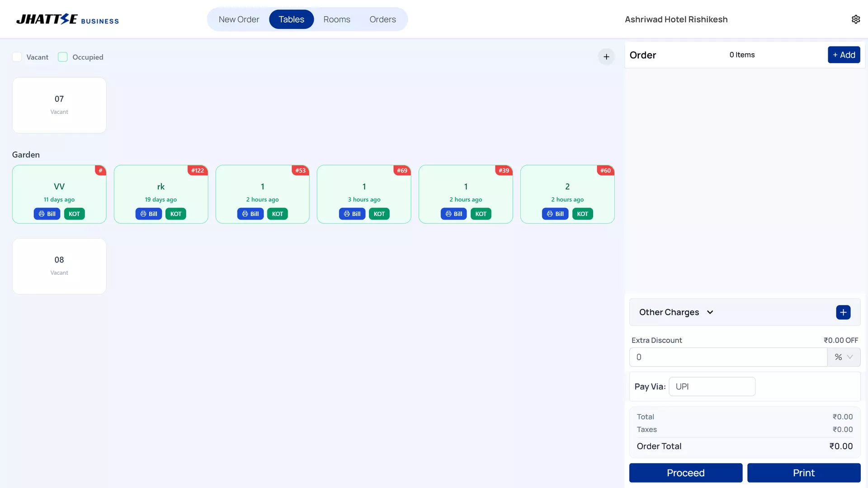Click the #60 order badge
868x488 pixels.
605,170
